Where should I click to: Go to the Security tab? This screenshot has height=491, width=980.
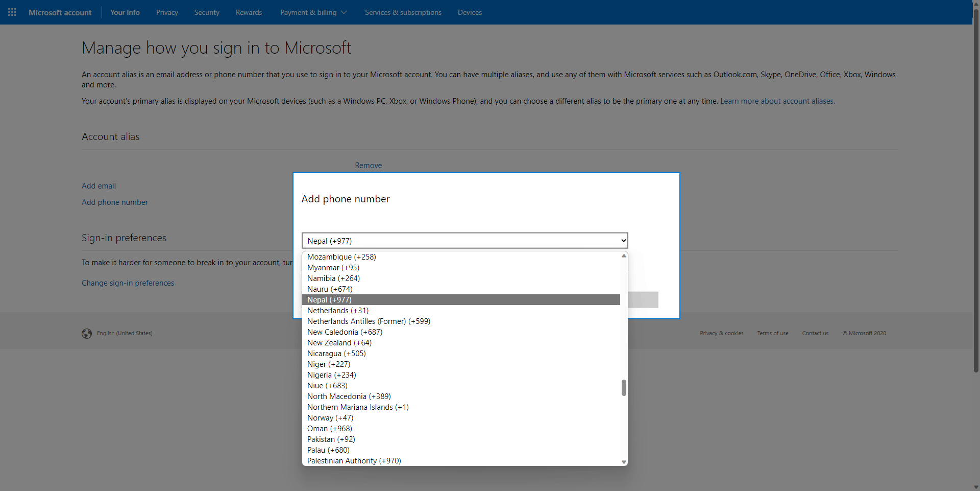(x=207, y=12)
